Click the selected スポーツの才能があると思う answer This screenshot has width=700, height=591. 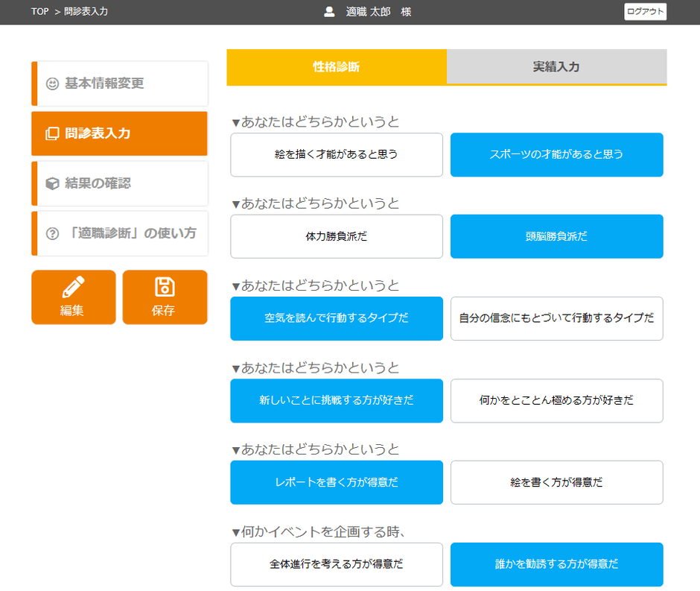556,155
